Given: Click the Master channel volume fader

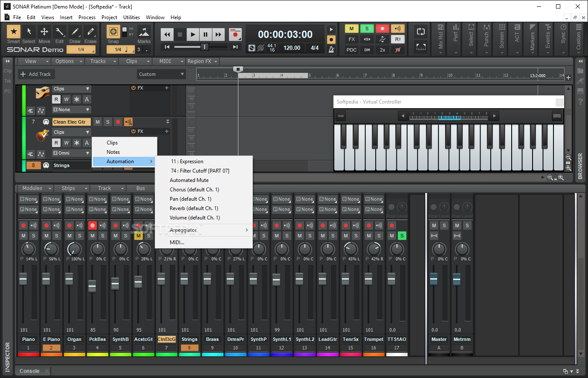Looking at the screenshot, I should pyautogui.click(x=434, y=279).
